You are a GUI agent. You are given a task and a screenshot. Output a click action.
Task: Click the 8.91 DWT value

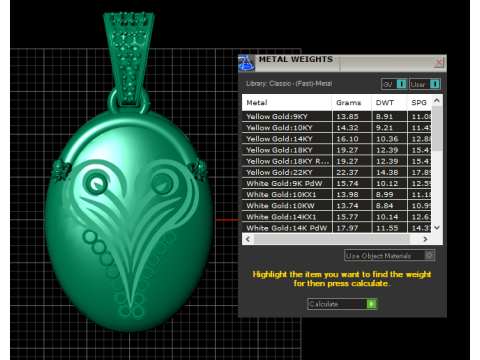click(x=384, y=117)
